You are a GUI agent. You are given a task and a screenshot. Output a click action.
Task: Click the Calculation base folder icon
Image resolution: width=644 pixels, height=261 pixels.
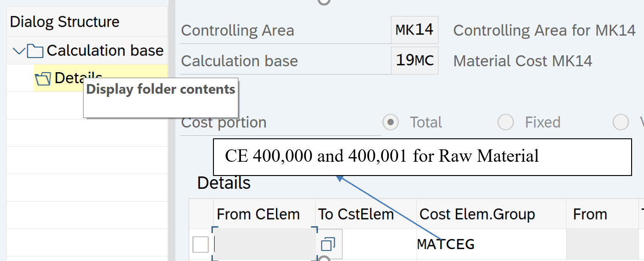point(35,51)
